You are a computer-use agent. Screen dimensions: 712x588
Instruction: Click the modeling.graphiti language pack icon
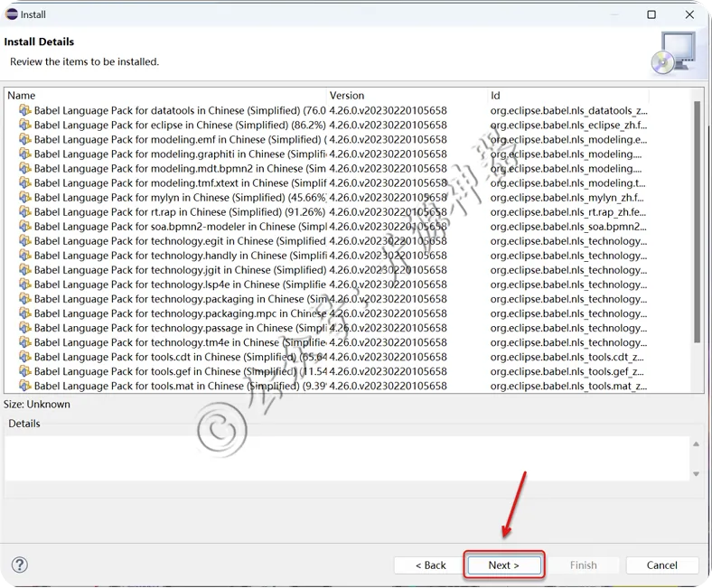coord(25,154)
